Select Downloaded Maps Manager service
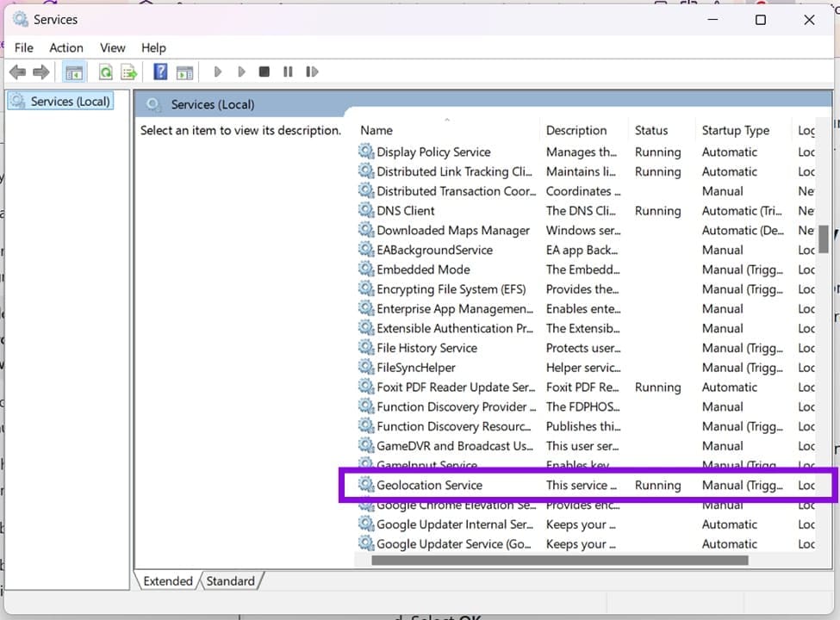The width and height of the screenshot is (840, 620). pos(587,230)
